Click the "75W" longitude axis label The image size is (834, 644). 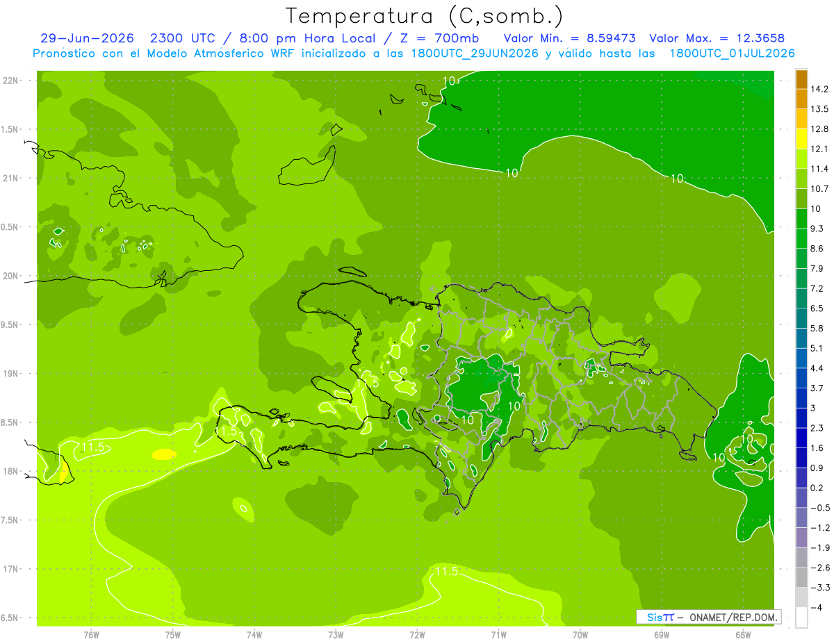[x=172, y=634]
